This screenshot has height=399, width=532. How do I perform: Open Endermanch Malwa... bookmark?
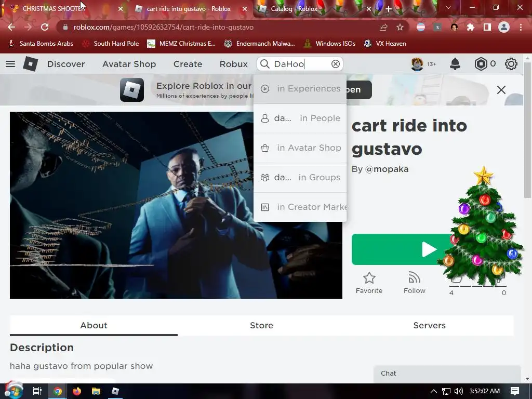(260, 44)
